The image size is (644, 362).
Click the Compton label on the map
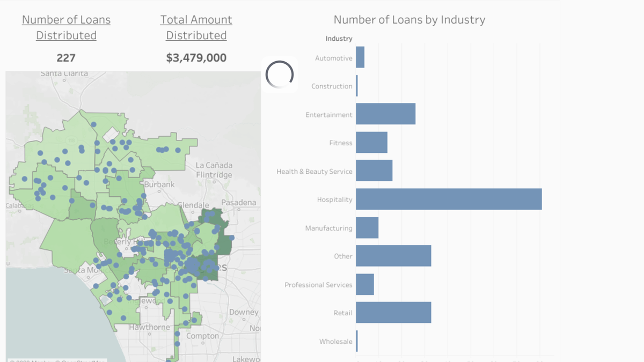coord(202,336)
